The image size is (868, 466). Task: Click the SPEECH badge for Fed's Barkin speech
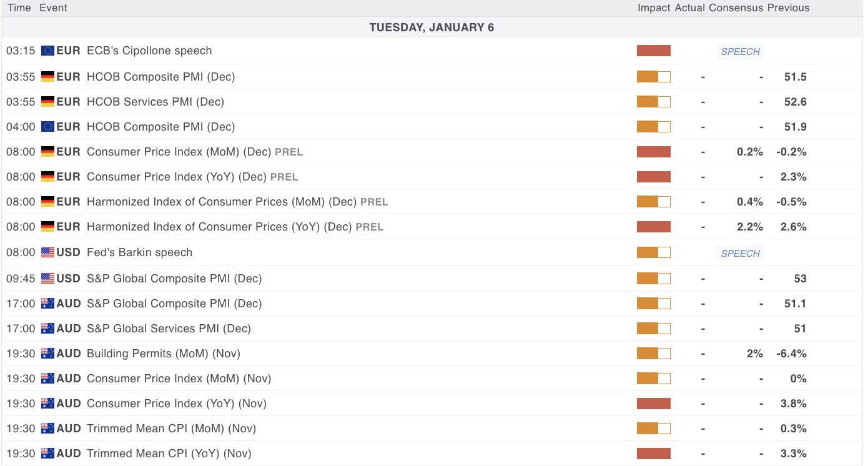click(740, 253)
